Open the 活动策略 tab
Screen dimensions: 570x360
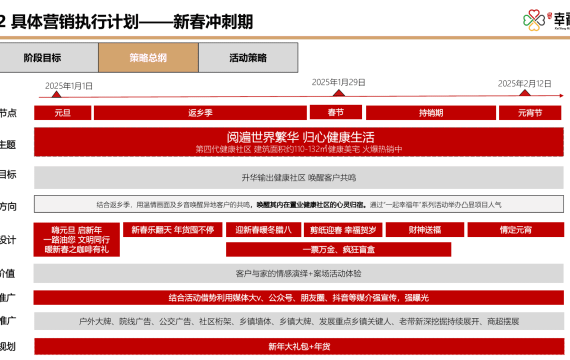pos(248,57)
